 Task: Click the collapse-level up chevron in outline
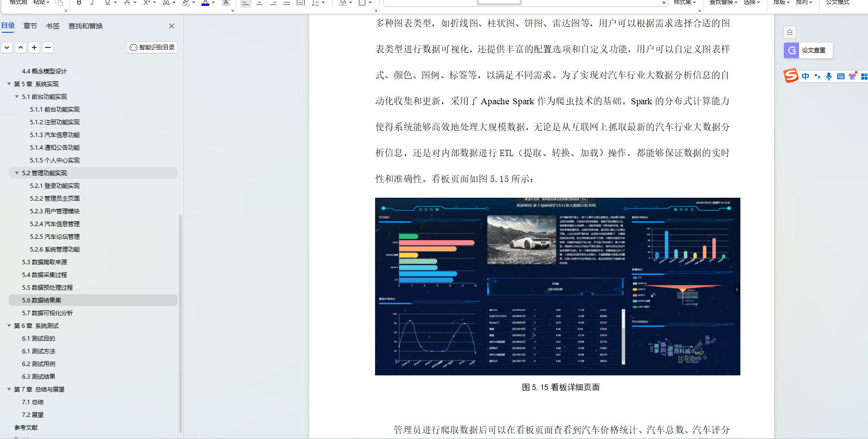(21, 47)
